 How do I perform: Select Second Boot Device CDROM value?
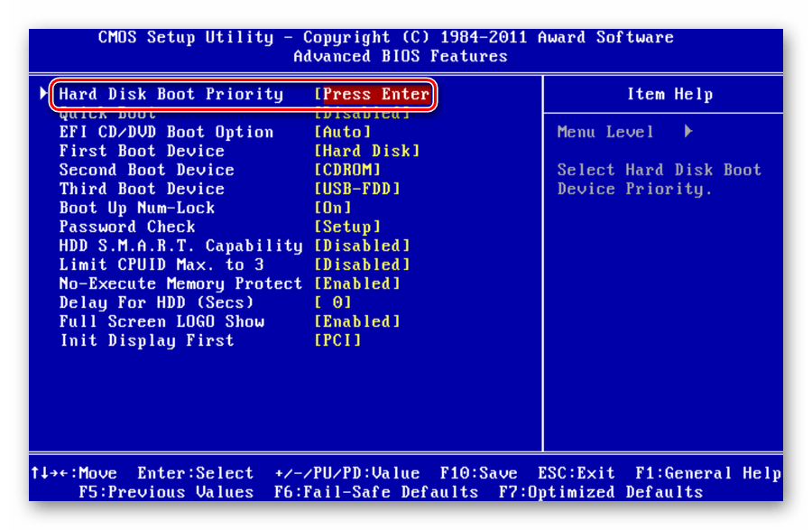pos(347,170)
